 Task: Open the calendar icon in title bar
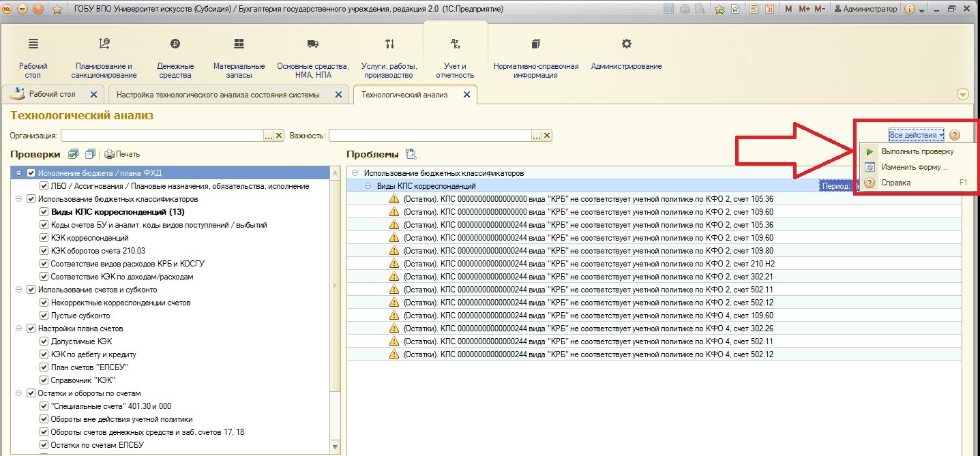[769, 9]
